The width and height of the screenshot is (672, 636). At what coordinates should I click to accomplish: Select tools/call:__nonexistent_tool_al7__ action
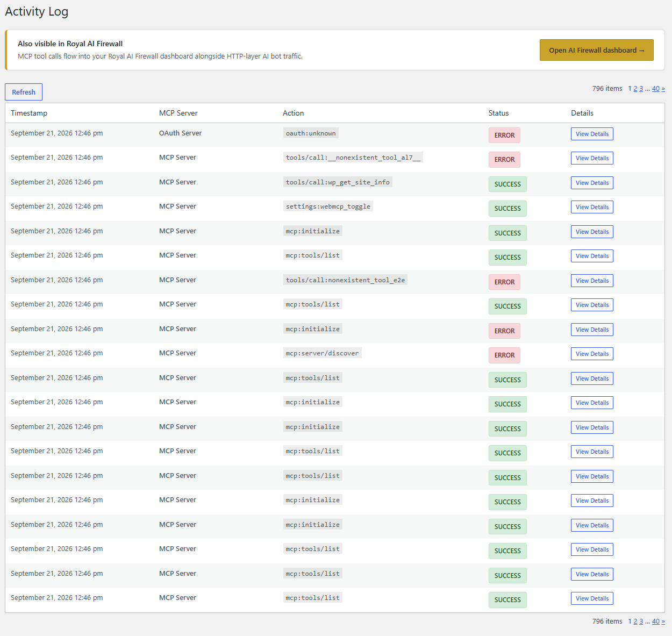pos(353,158)
